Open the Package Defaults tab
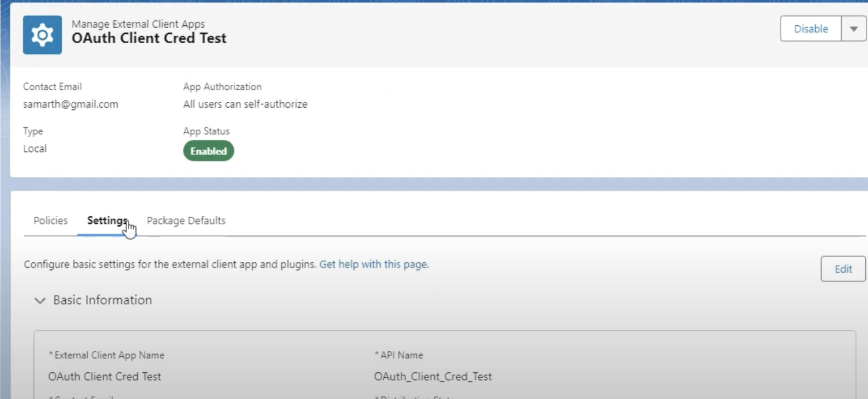868x399 pixels. pos(186,221)
